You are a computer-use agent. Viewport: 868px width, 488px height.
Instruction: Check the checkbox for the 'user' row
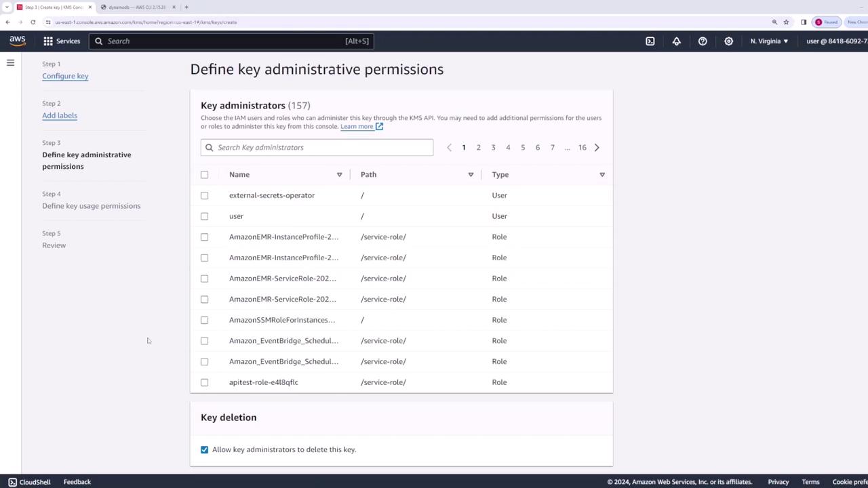[x=204, y=216]
